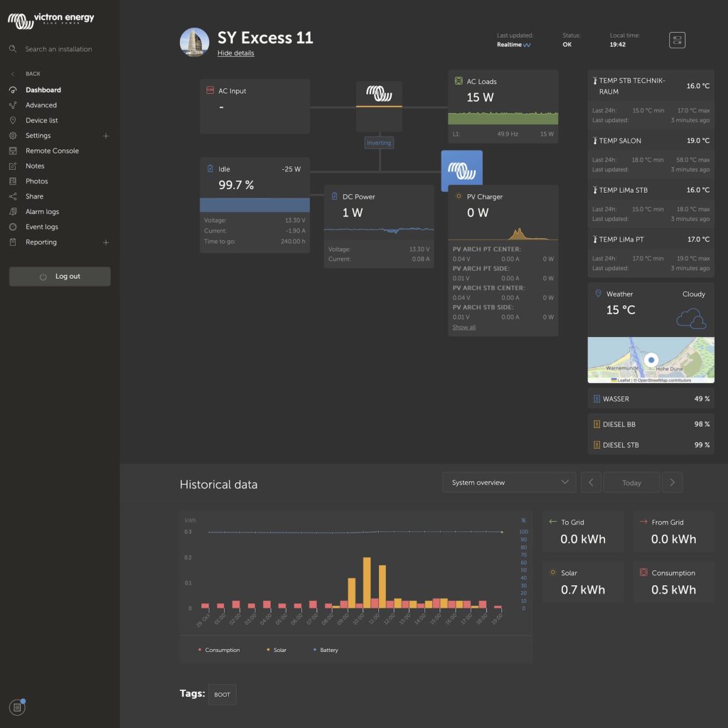Click the blue battery charge level bar
This screenshot has width=728, height=728.
[x=255, y=205]
